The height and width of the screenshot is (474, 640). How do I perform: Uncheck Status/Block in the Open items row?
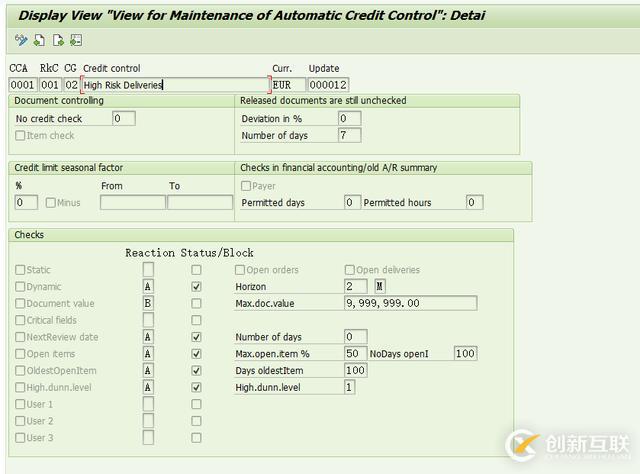pos(196,354)
